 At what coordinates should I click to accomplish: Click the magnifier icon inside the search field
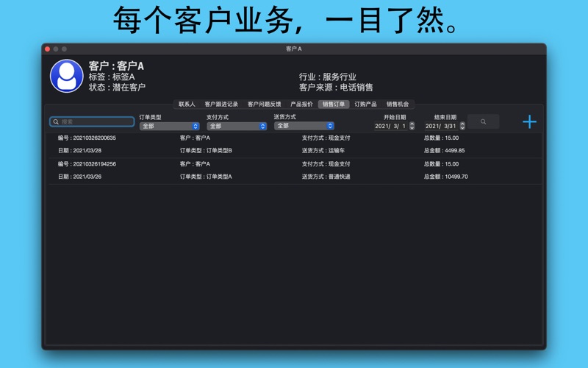click(56, 121)
